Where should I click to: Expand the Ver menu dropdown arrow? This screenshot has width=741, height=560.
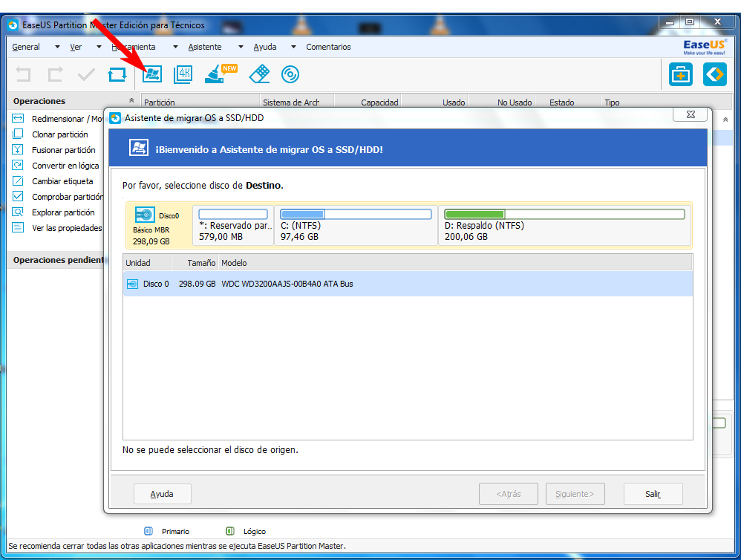99,47
